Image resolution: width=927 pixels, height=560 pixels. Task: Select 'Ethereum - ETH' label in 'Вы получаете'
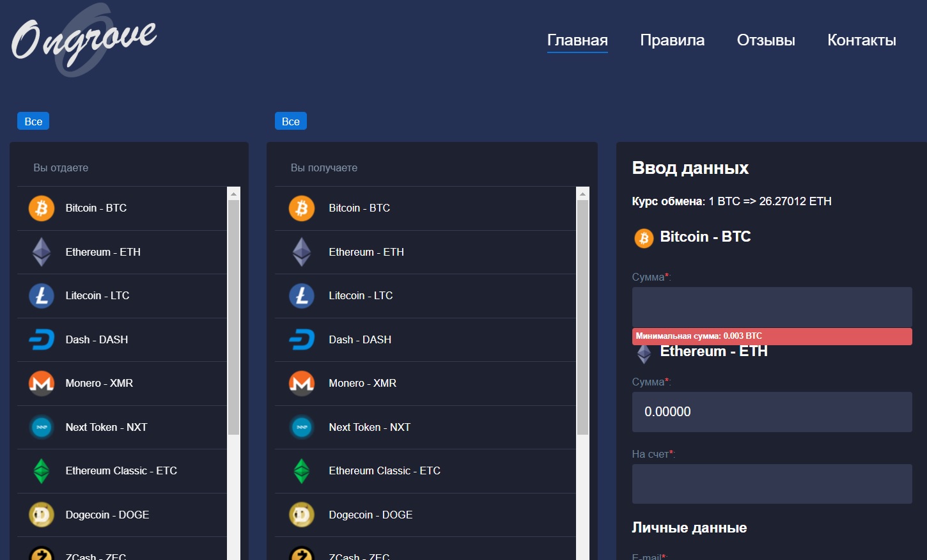tap(366, 252)
